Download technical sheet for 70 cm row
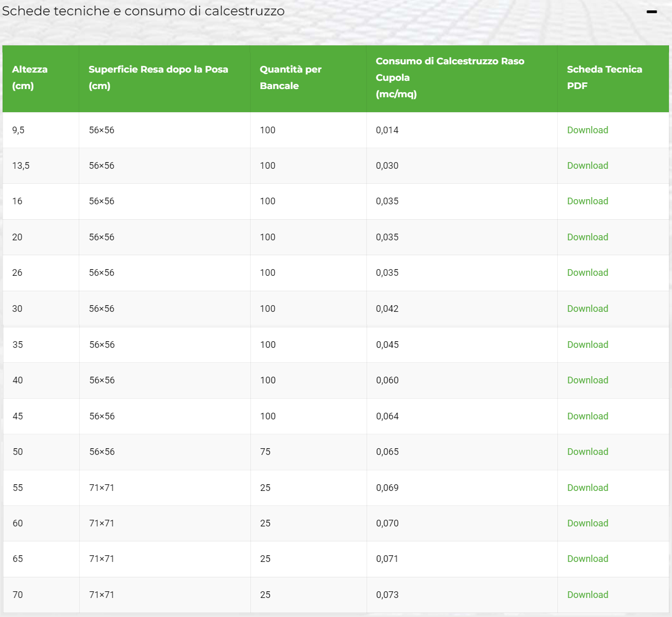 click(587, 595)
